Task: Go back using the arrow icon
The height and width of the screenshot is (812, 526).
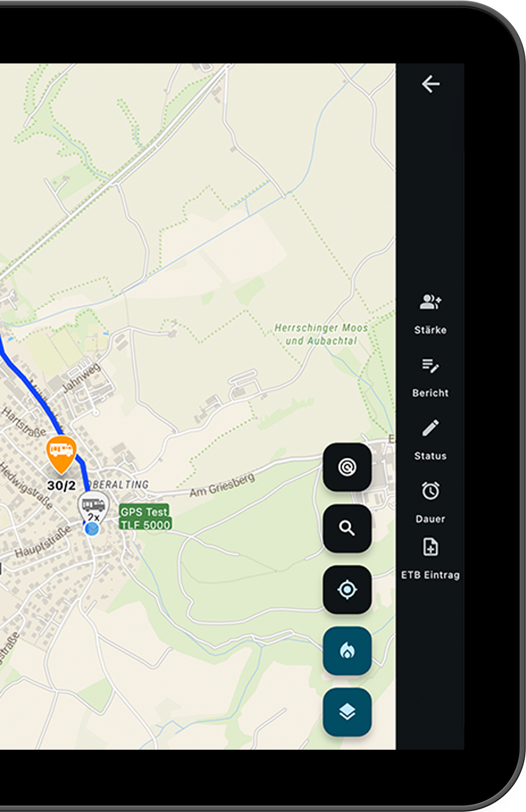Action: pyautogui.click(x=431, y=85)
